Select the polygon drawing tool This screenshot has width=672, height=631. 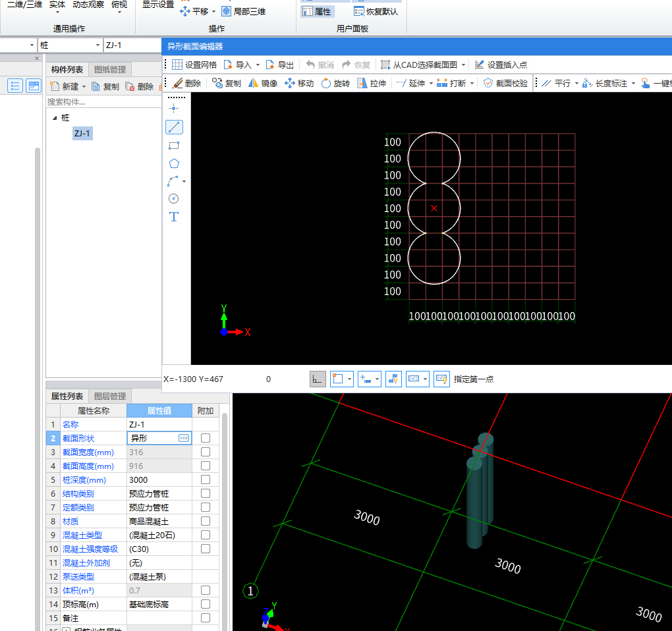tap(173, 163)
